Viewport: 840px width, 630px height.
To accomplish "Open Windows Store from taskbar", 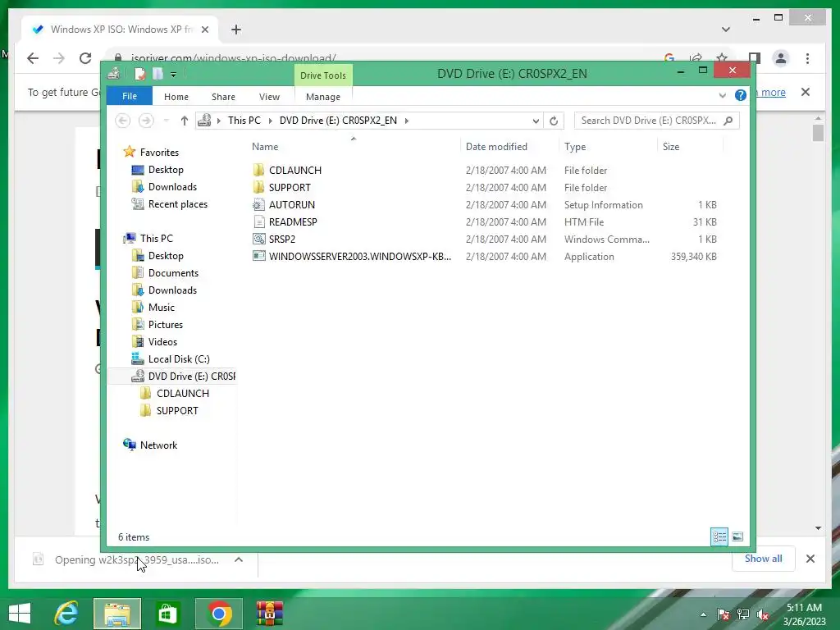I will [x=167, y=614].
